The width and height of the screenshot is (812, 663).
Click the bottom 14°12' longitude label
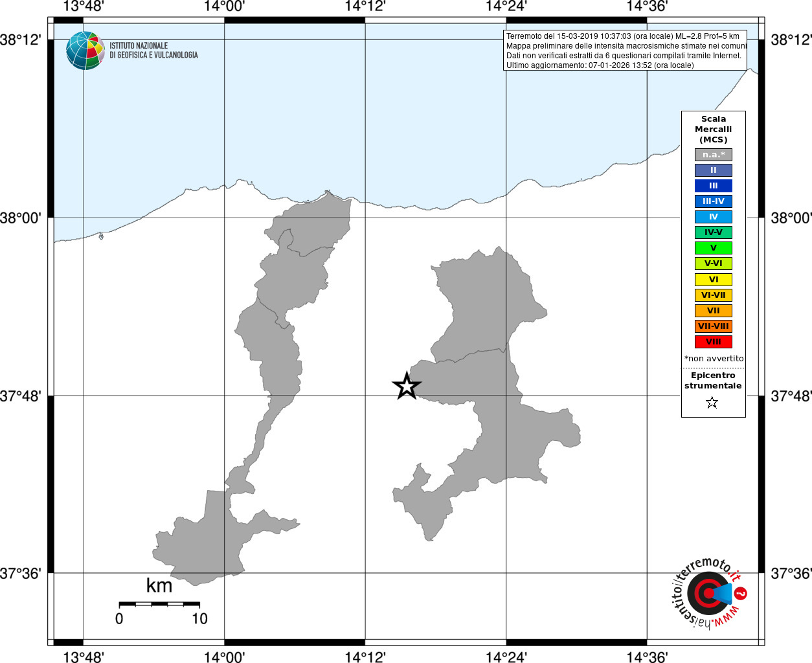tap(365, 657)
